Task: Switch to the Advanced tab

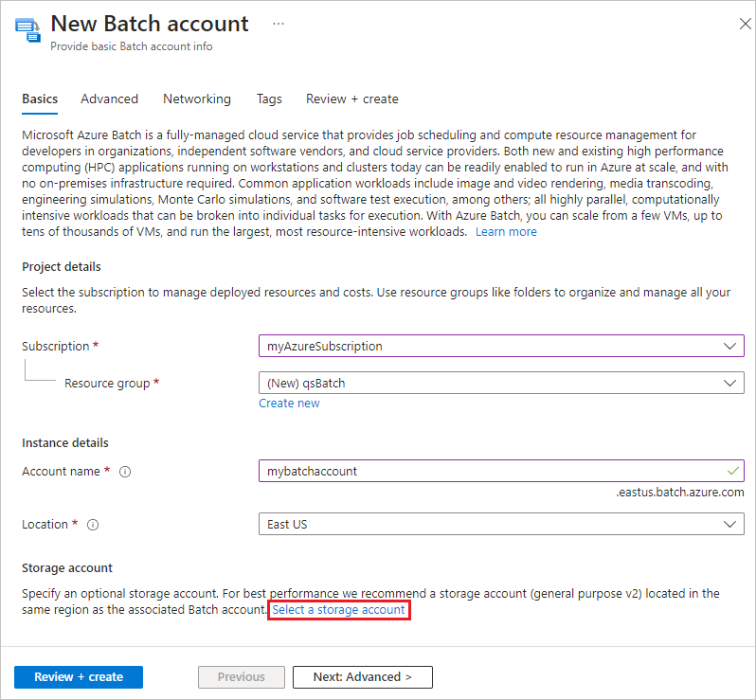Action: (x=109, y=99)
